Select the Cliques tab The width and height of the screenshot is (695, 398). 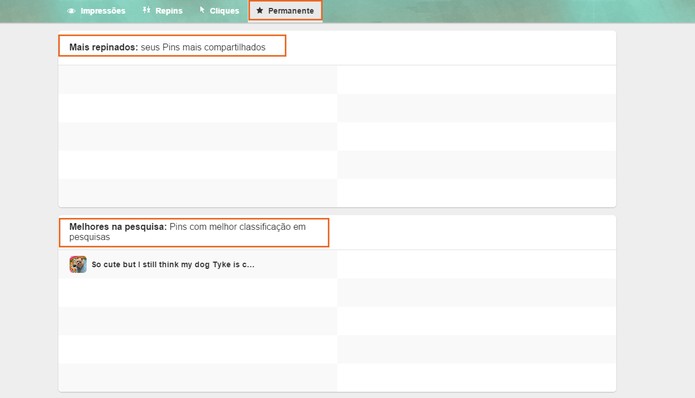tap(219, 11)
